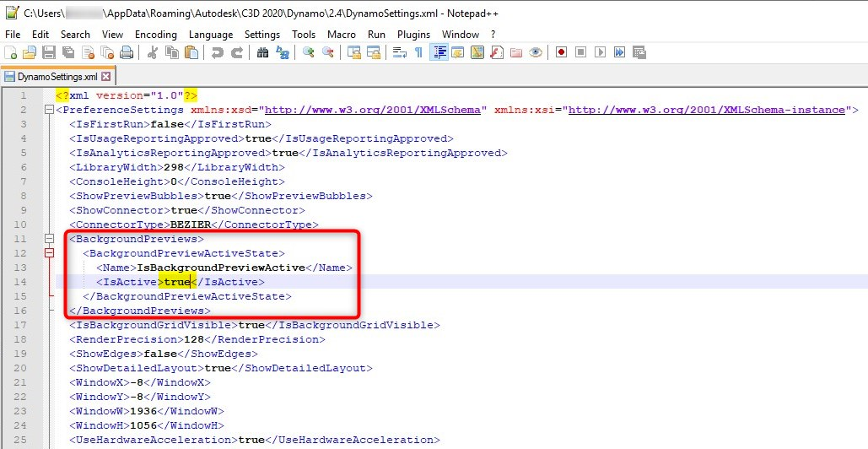The image size is (868, 449).
Task: Toggle Show All Characters pilcrow icon
Action: 419,52
